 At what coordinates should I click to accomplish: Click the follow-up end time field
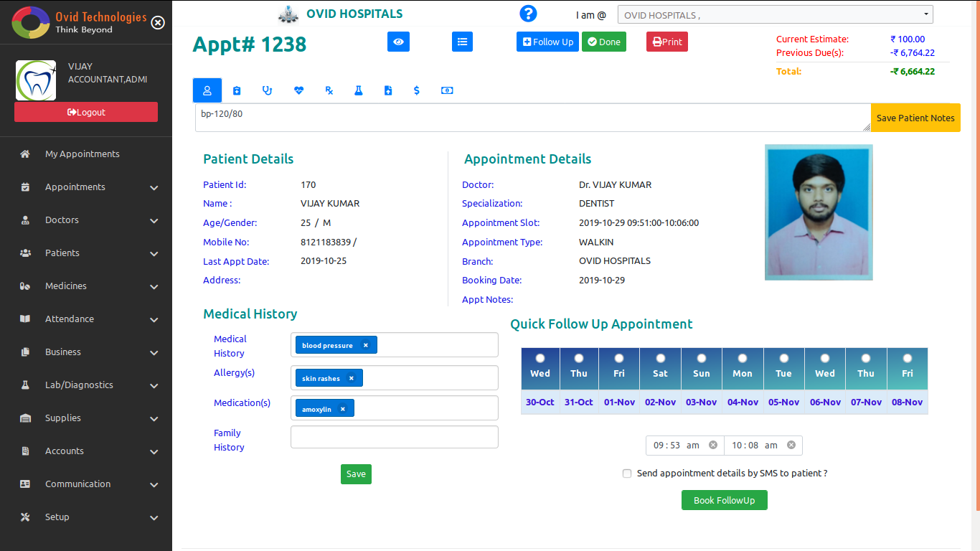tap(763, 446)
